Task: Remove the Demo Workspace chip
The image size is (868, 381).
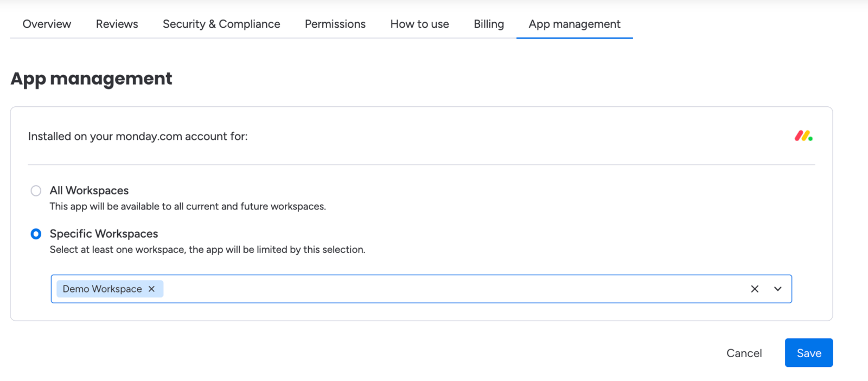Action: (x=151, y=289)
